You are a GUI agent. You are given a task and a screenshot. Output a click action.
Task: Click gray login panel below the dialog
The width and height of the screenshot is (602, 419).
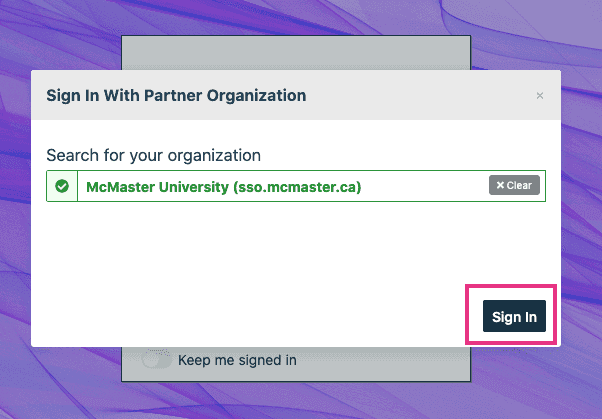tap(400, 364)
